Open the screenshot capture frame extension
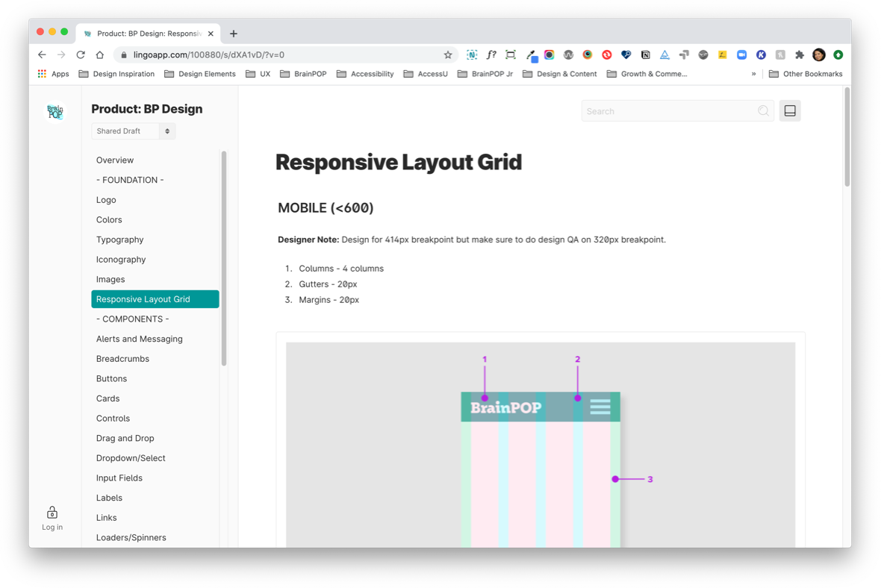This screenshot has height=588, width=881. coord(510,54)
